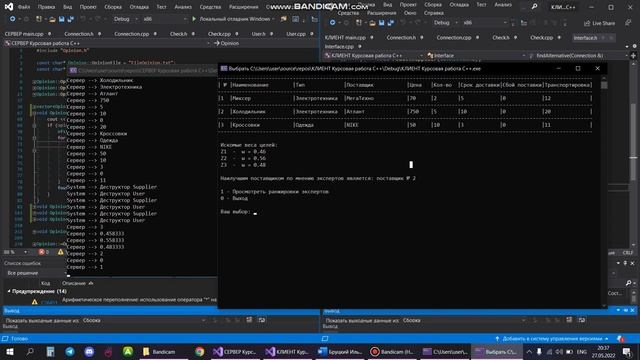
Task: Switch to Interface.cpp tab in client VS
Action: (339, 47)
